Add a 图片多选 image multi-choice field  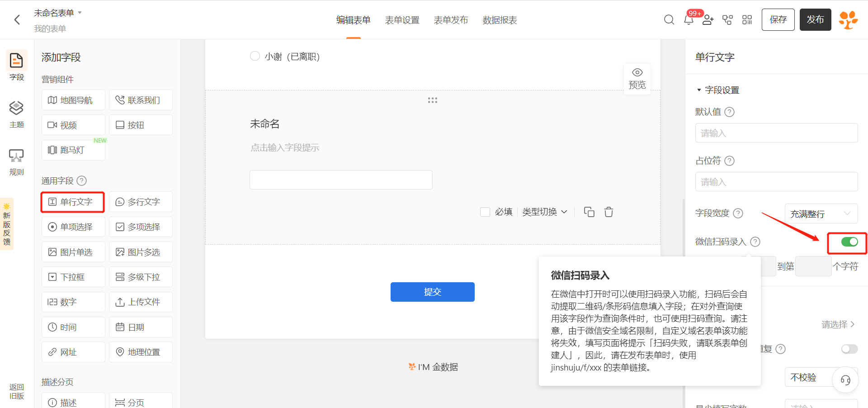tap(141, 252)
